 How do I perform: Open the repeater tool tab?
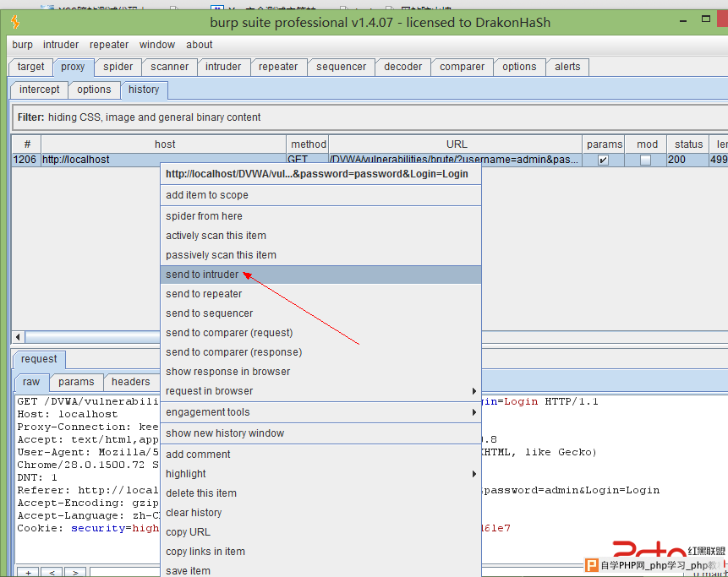pyautogui.click(x=278, y=67)
